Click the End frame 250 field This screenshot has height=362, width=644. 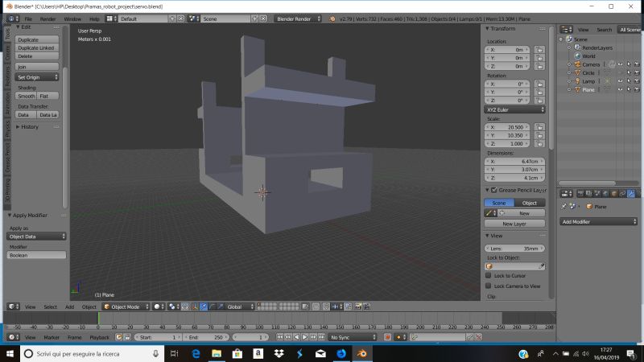[205, 337]
